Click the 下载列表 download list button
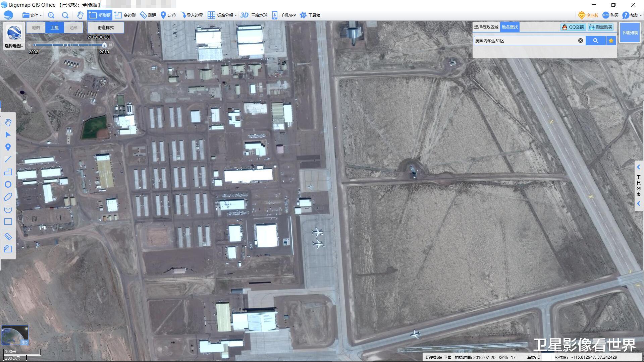Viewport: 644px width, 362px height. 630,33
